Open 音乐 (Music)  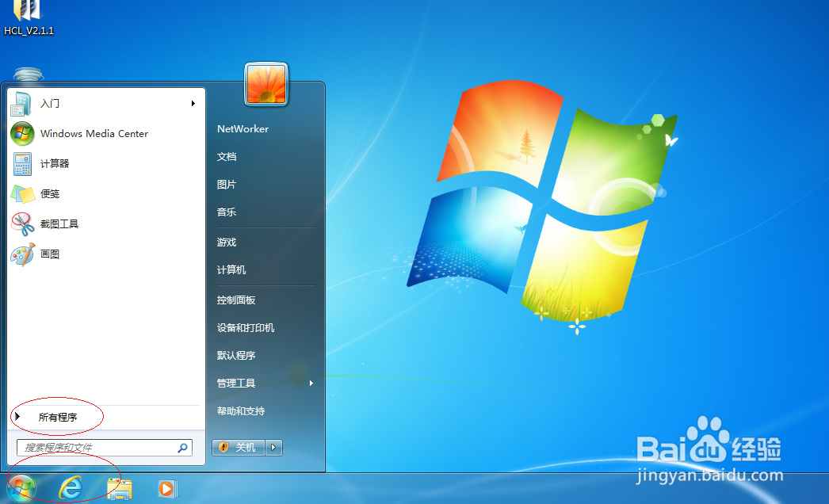coord(227,212)
